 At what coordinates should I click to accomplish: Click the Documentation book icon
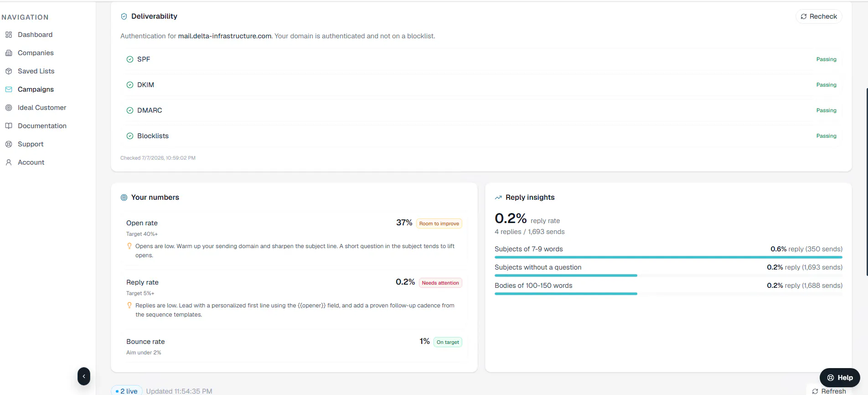point(9,126)
